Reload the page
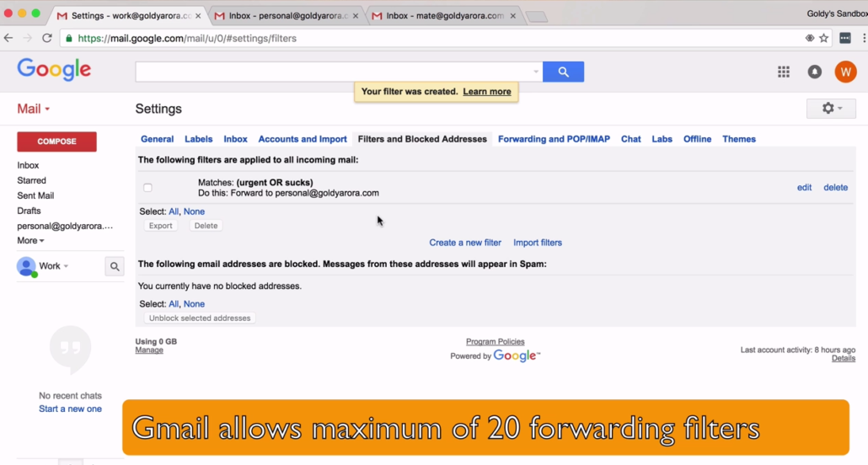Screen dimensions: 868x465 [x=47, y=38]
